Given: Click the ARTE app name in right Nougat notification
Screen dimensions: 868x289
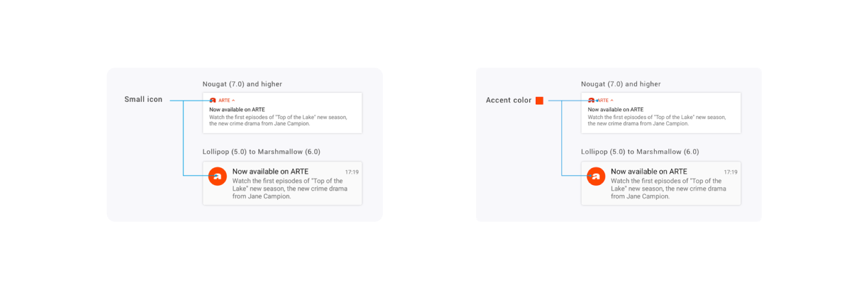Looking at the screenshot, I should pyautogui.click(x=603, y=100).
